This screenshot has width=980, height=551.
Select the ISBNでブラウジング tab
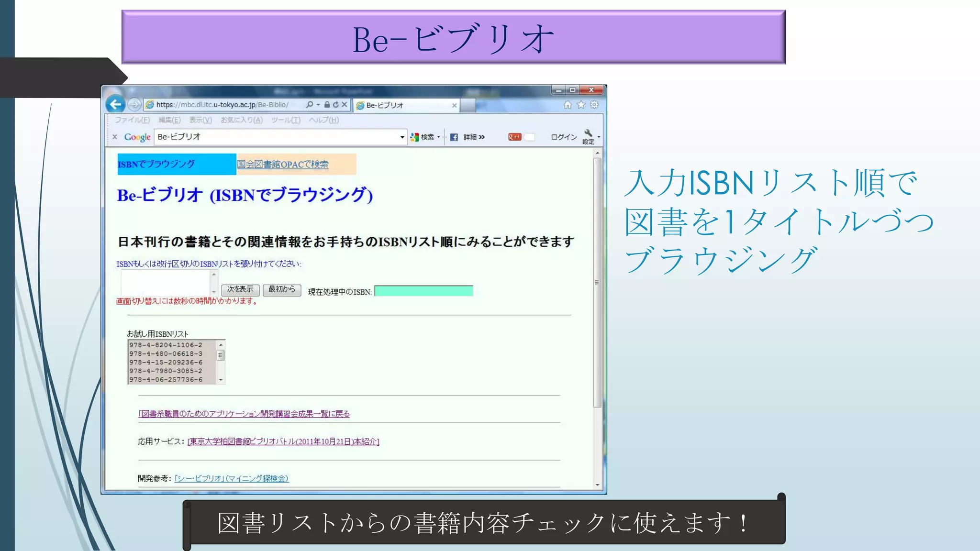177,164
